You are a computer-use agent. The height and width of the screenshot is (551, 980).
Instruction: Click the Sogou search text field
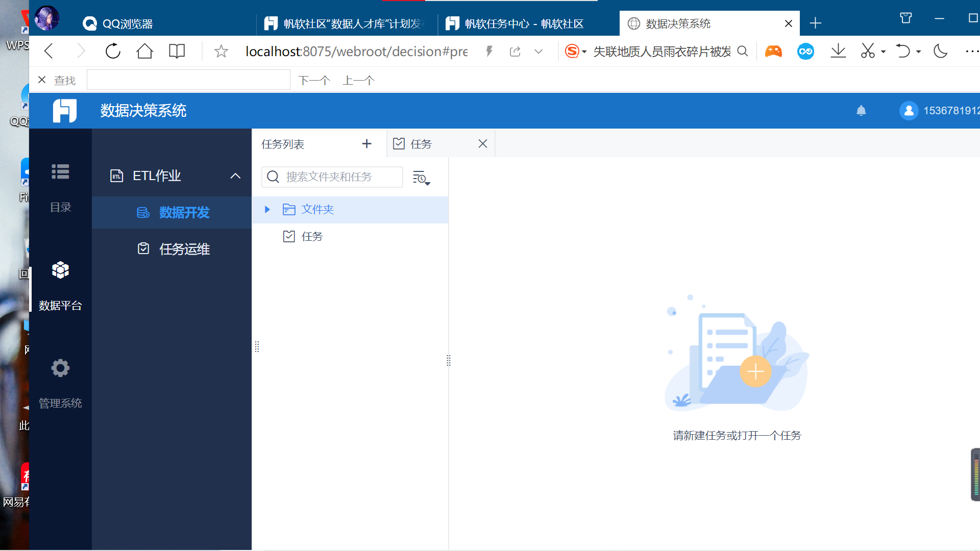pyautogui.click(x=662, y=51)
